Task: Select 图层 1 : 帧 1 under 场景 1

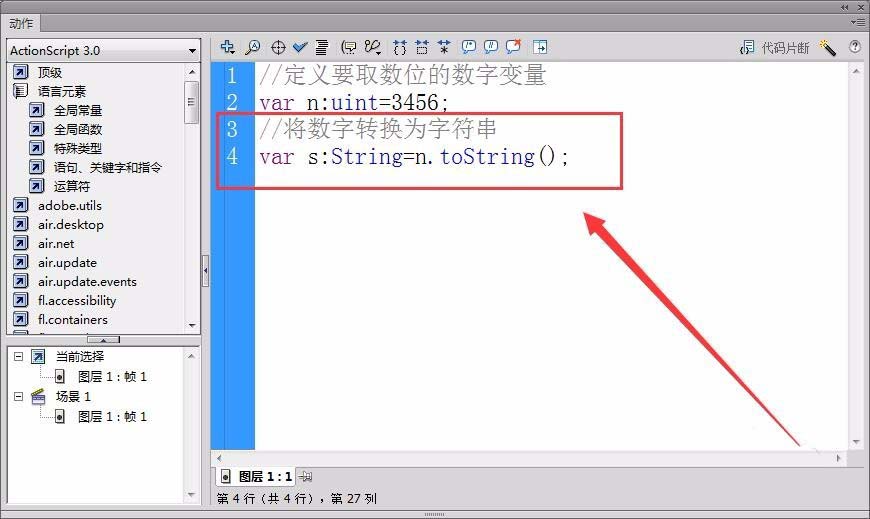Action: click(112, 417)
